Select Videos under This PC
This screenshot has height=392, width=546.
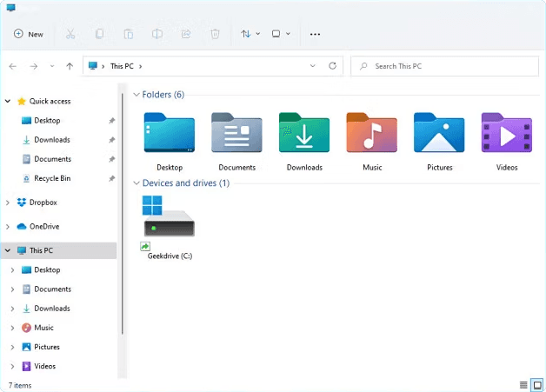(x=44, y=366)
